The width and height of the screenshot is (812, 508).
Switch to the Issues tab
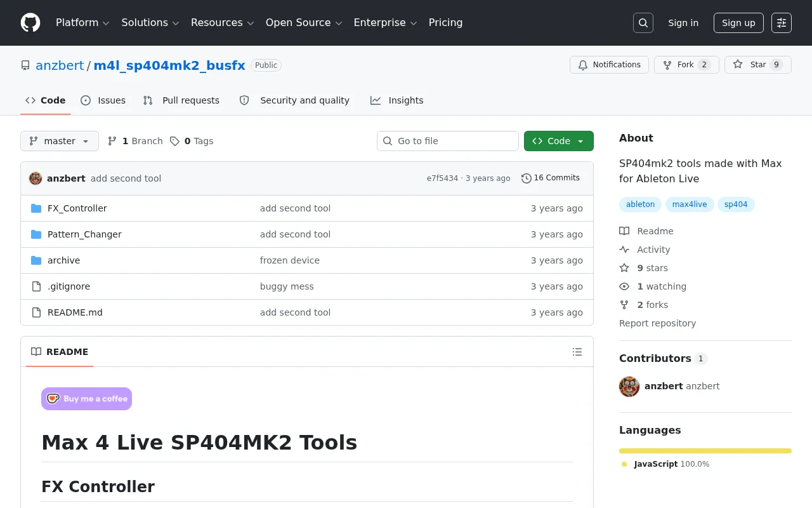pos(103,100)
